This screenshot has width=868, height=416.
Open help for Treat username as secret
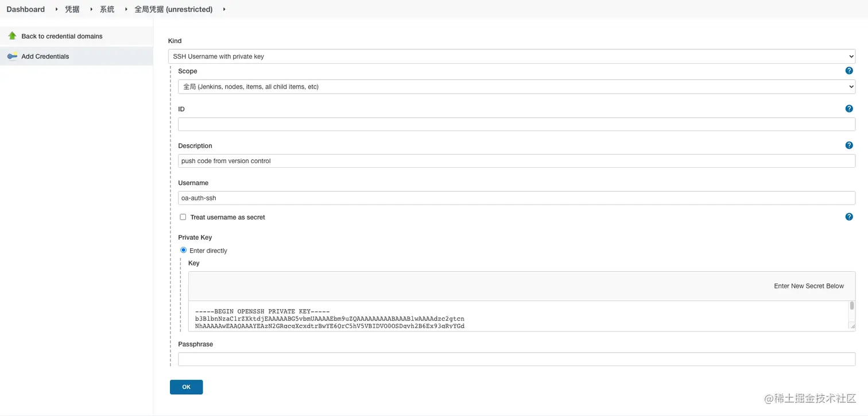tap(849, 217)
